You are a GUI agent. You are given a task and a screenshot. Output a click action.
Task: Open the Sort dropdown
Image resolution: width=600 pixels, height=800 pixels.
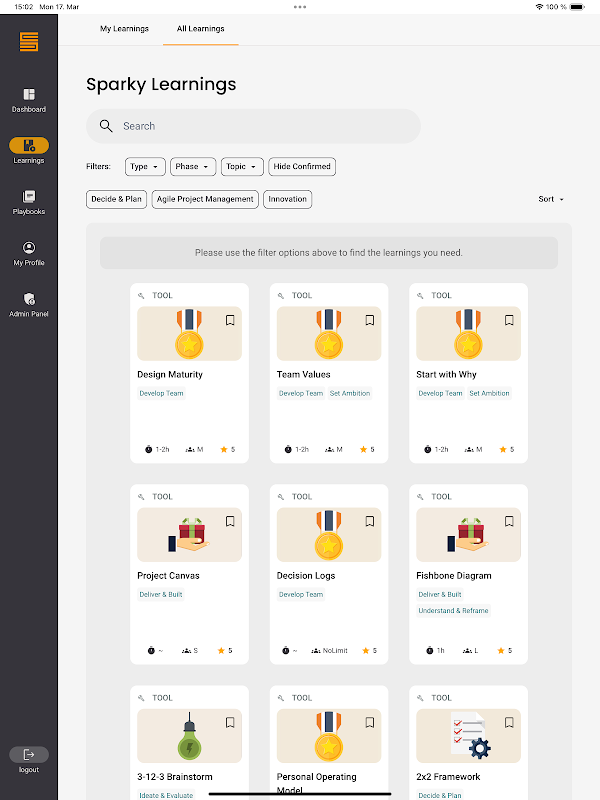(x=551, y=199)
